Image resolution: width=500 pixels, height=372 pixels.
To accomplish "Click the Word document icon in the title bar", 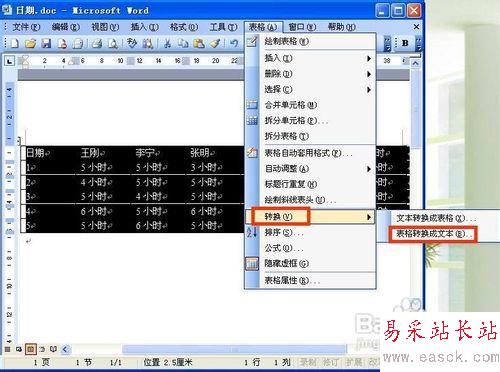I will click(x=7, y=10).
